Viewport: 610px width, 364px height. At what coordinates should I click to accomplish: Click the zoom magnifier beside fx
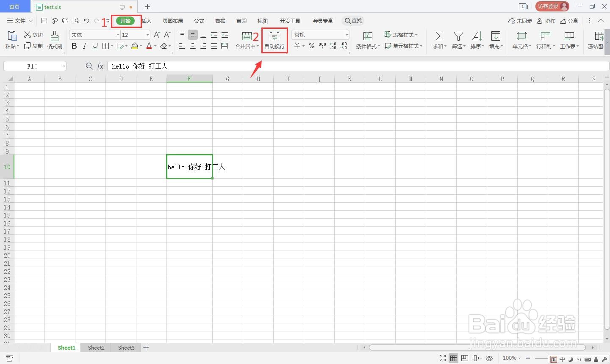(x=89, y=66)
